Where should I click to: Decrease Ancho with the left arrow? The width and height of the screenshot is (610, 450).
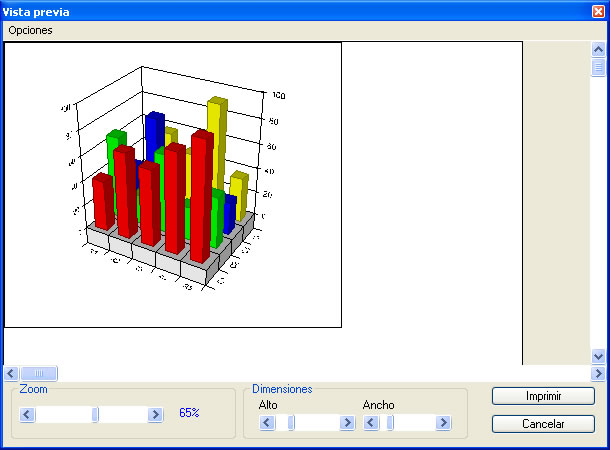tap(371, 423)
